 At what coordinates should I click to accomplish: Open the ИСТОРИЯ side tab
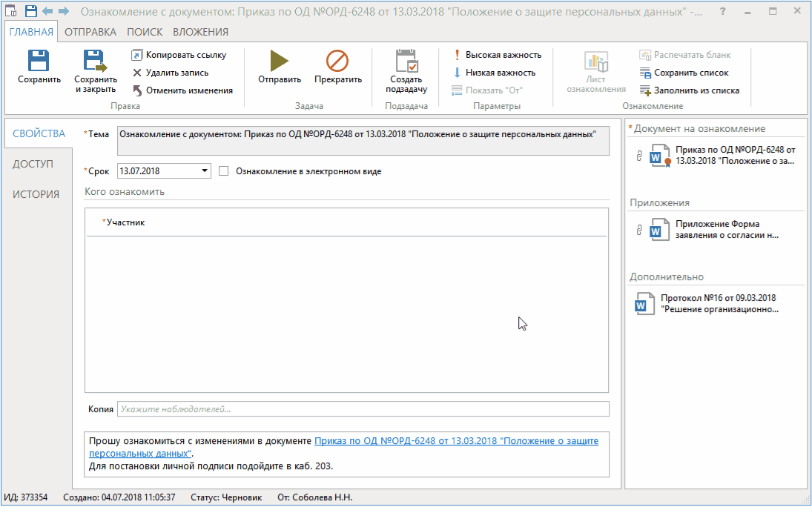point(36,194)
